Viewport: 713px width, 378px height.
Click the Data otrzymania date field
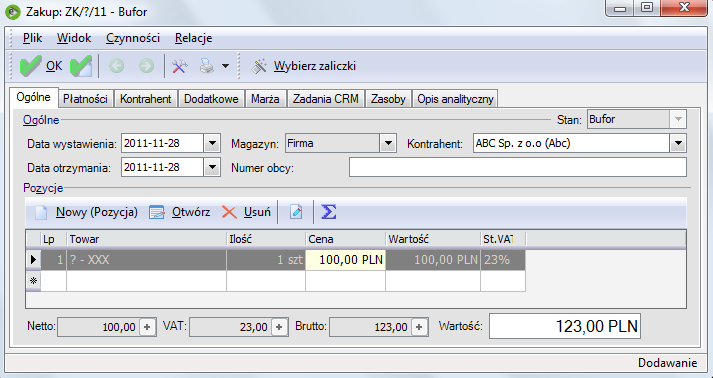point(162,168)
